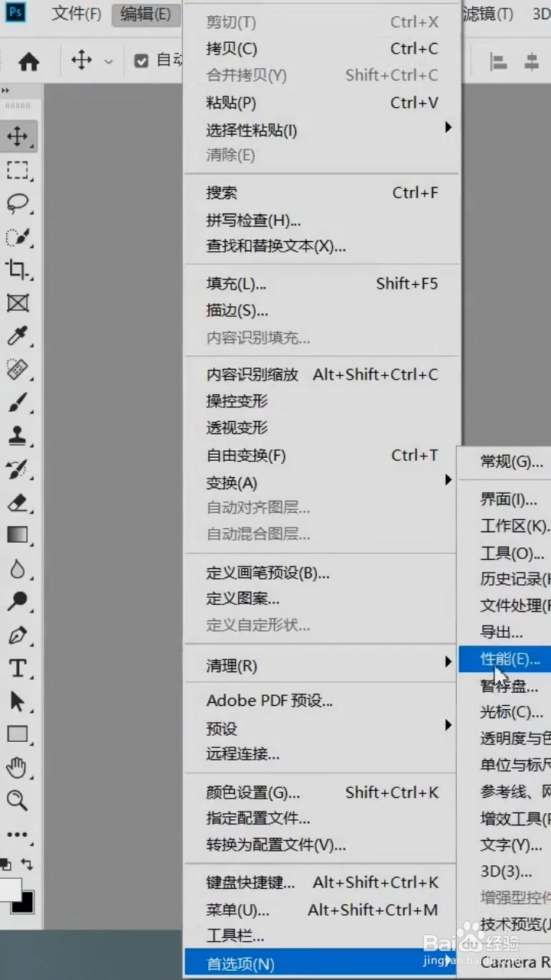Select the Pen tool
This screenshot has width=551, height=980.
18,635
